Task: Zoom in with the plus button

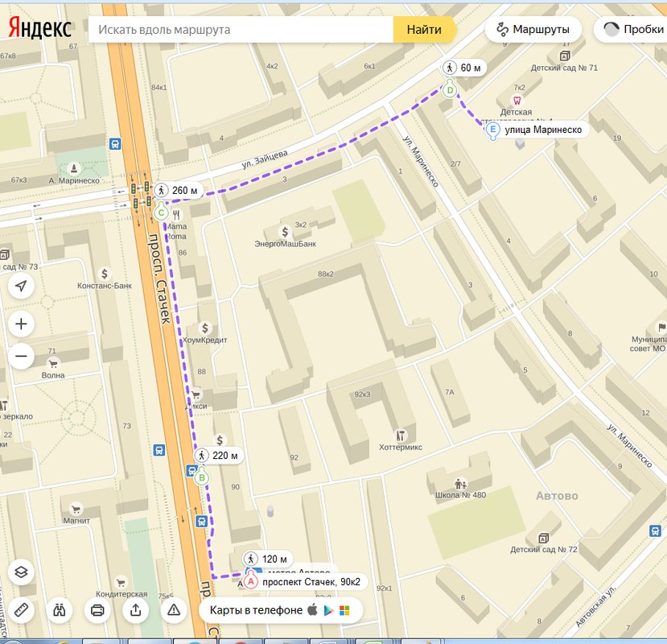Action: (21, 324)
